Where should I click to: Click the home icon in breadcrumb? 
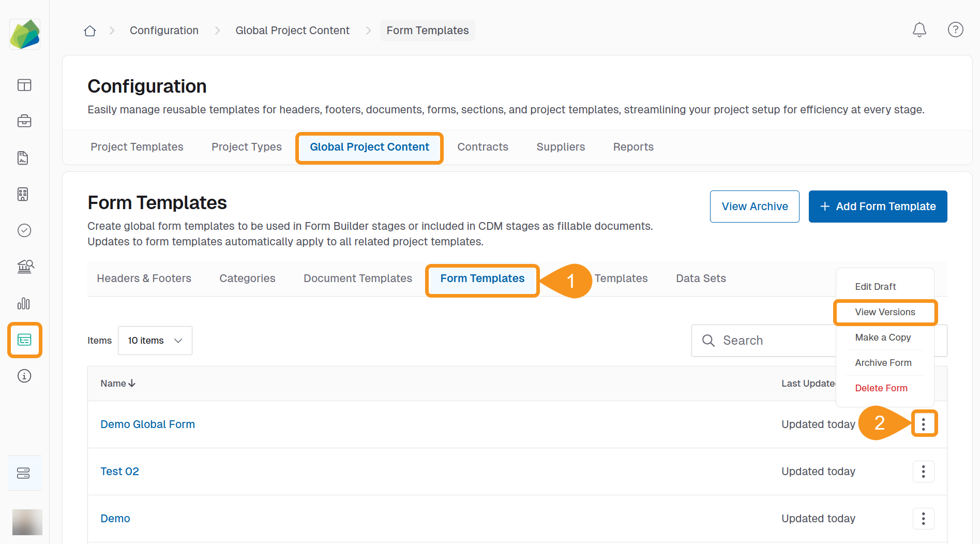click(90, 31)
